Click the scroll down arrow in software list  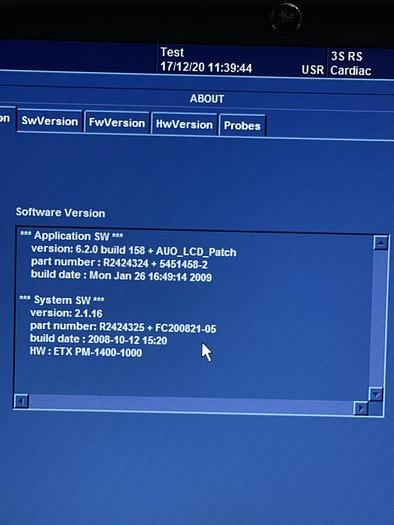pyautogui.click(x=376, y=394)
